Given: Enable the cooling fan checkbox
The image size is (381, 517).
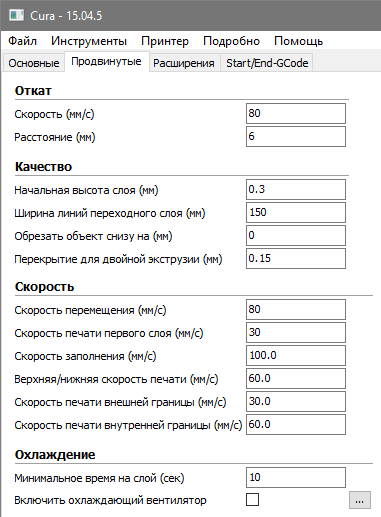Looking at the screenshot, I should click(x=252, y=499).
